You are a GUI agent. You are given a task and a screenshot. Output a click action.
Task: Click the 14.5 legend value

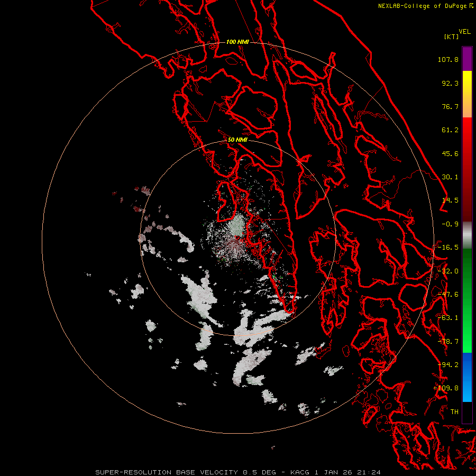(450, 200)
